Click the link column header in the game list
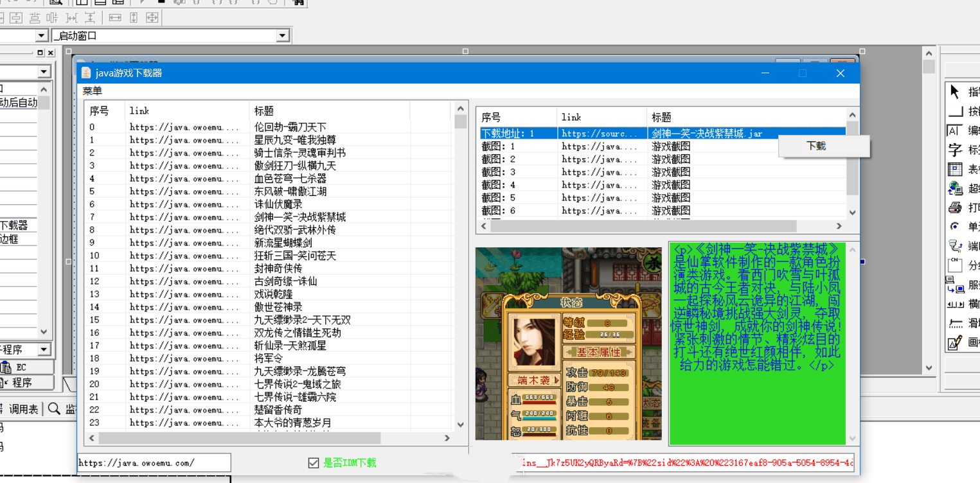 187,110
